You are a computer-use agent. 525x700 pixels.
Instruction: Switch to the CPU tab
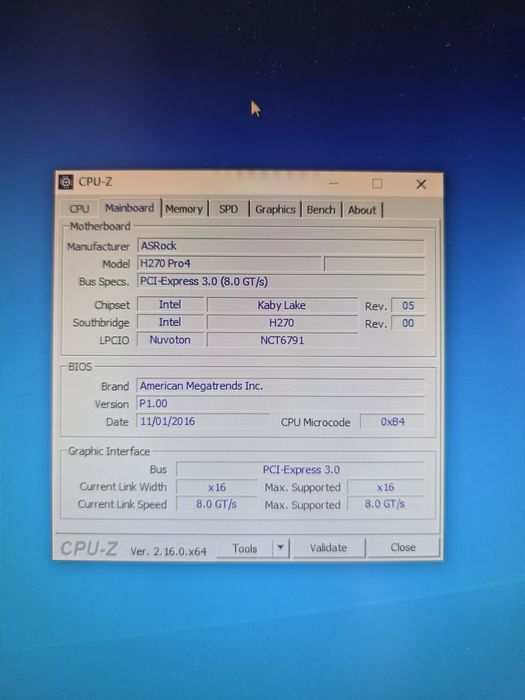click(x=79, y=209)
